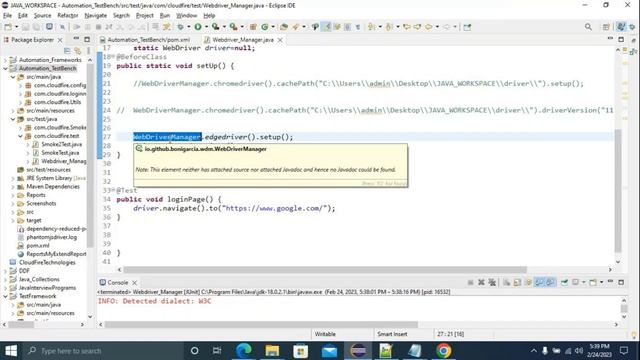Click Next Annotation toolbar icon
This screenshot has width=640, height=360.
(x=371, y=27)
